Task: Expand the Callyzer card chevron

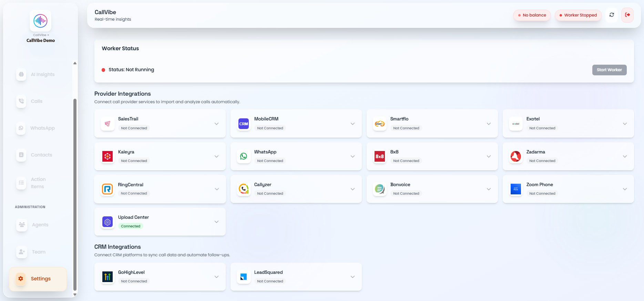Action: pyautogui.click(x=352, y=189)
